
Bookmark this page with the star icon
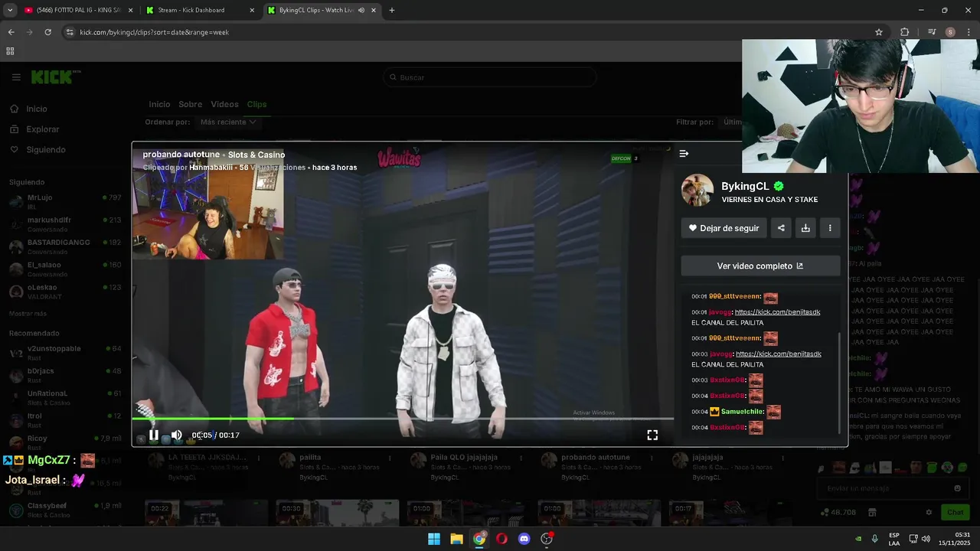click(x=879, y=32)
